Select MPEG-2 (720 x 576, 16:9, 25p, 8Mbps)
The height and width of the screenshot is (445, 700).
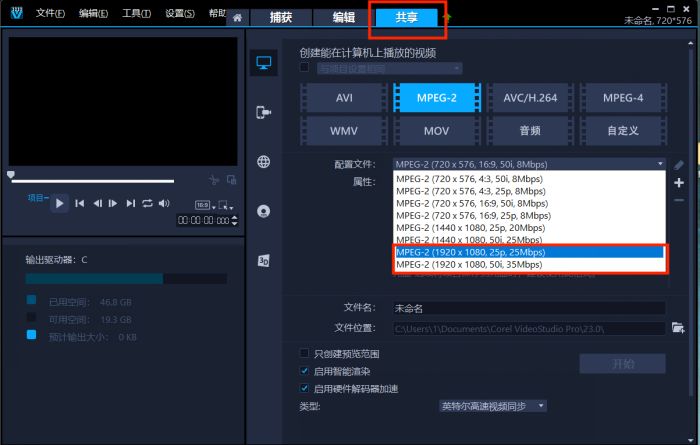pyautogui.click(x=529, y=216)
